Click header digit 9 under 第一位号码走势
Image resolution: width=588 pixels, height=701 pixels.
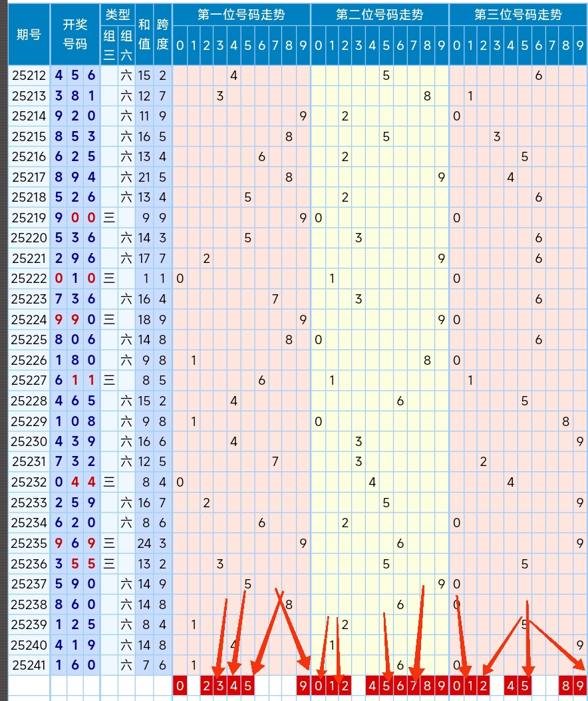303,45
